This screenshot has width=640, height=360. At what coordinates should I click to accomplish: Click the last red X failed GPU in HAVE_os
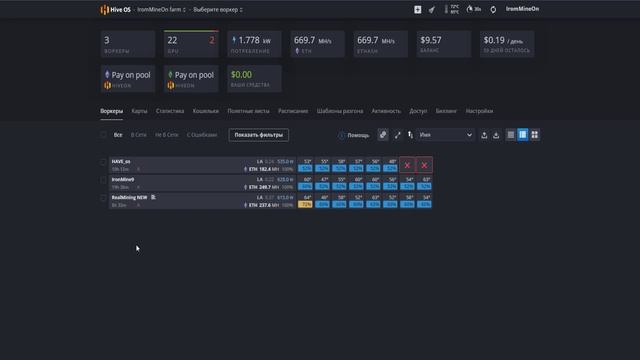coord(424,165)
